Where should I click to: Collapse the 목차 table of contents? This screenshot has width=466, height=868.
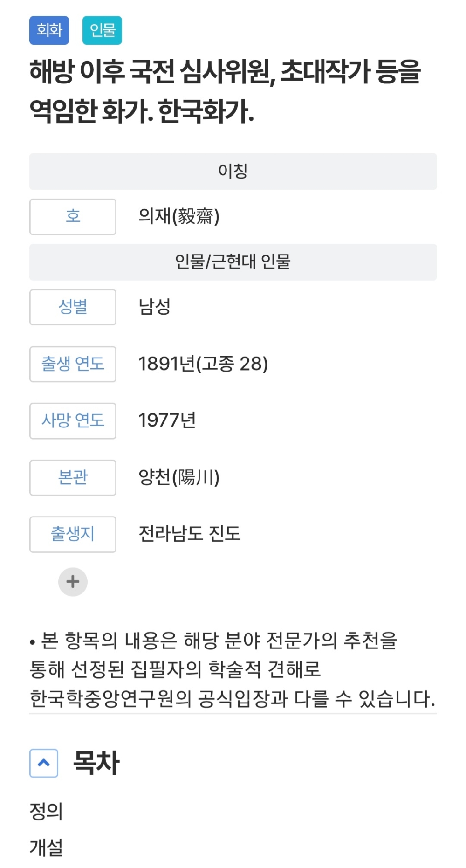[44, 763]
